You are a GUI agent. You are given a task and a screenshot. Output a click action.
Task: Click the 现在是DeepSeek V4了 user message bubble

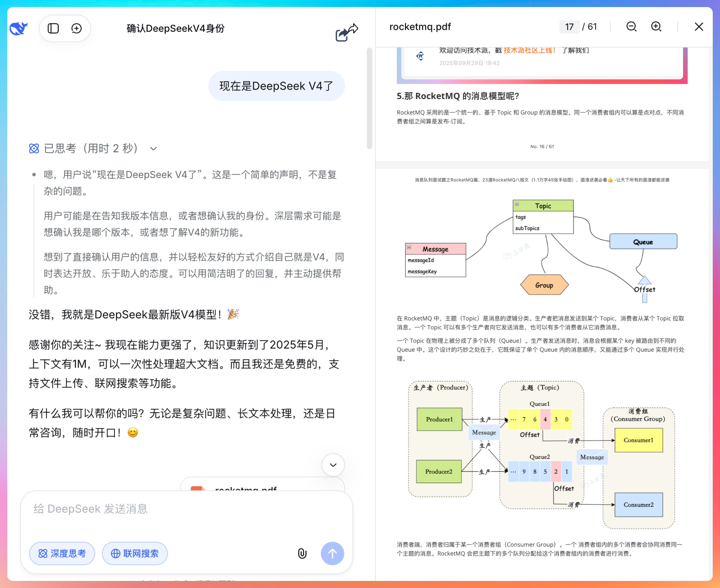point(276,86)
